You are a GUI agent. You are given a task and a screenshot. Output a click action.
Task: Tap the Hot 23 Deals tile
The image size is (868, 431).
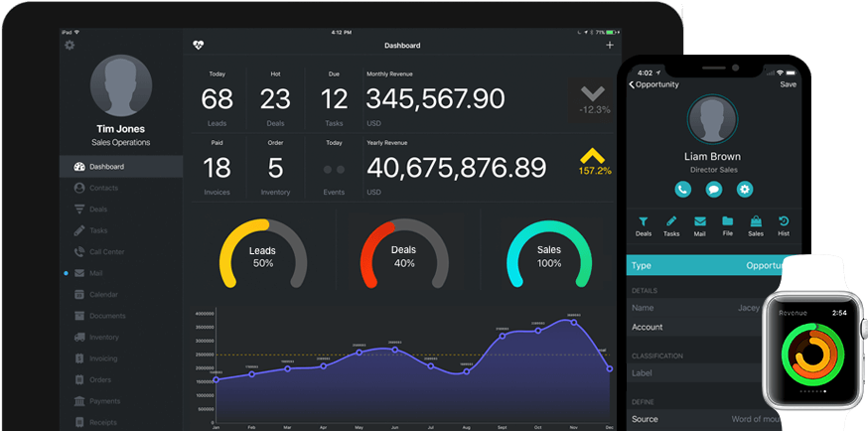click(x=275, y=98)
